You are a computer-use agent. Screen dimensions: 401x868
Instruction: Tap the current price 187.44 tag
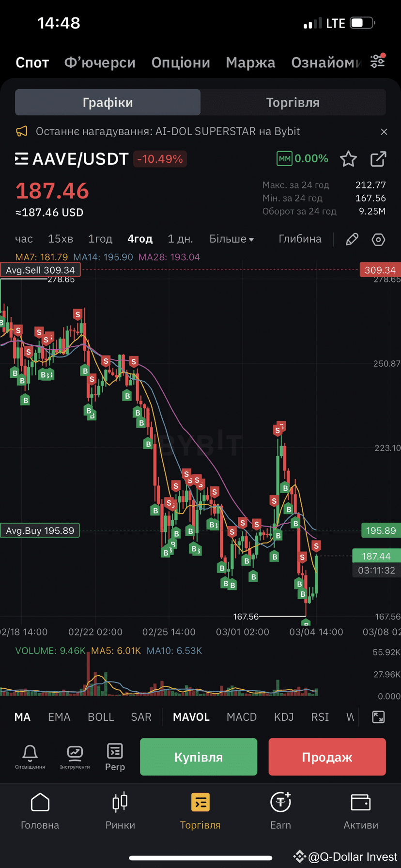pyautogui.click(x=376, y=557)
